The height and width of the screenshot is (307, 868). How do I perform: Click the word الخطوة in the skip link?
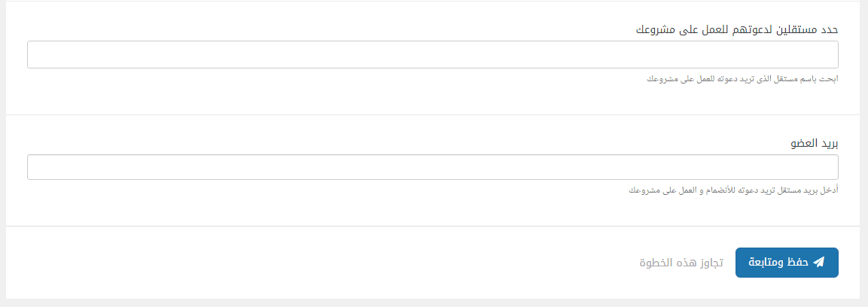click(x=656, y=263)
